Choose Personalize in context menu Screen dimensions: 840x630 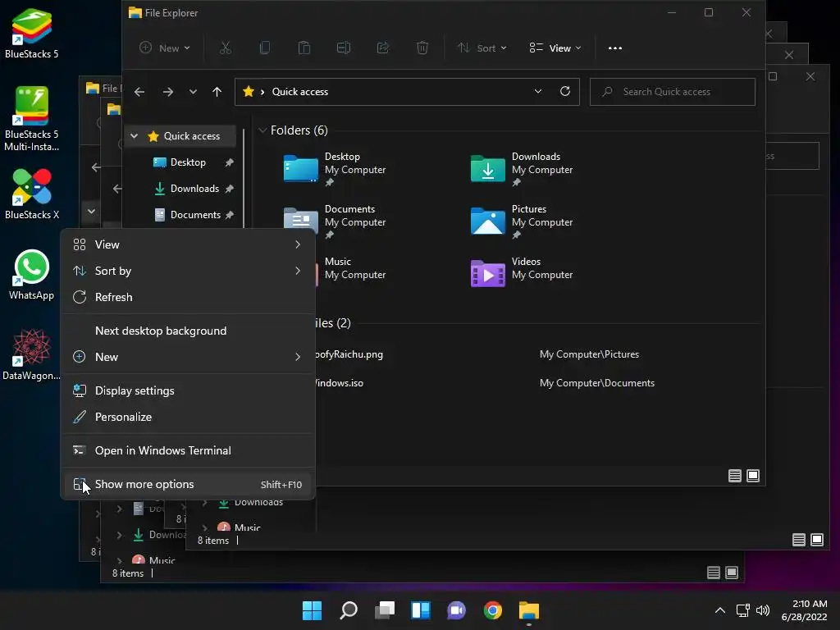188,418
